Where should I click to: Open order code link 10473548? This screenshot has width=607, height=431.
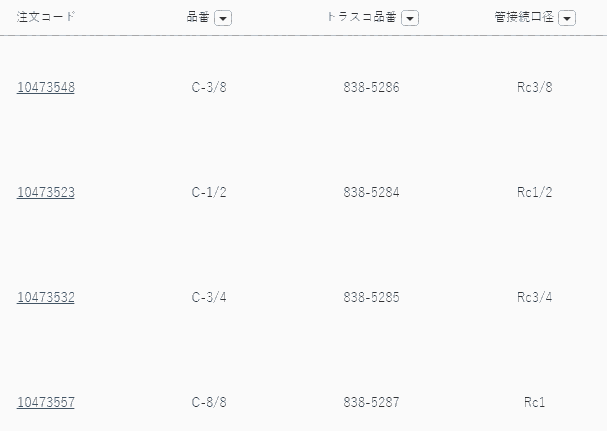point(46,87)
